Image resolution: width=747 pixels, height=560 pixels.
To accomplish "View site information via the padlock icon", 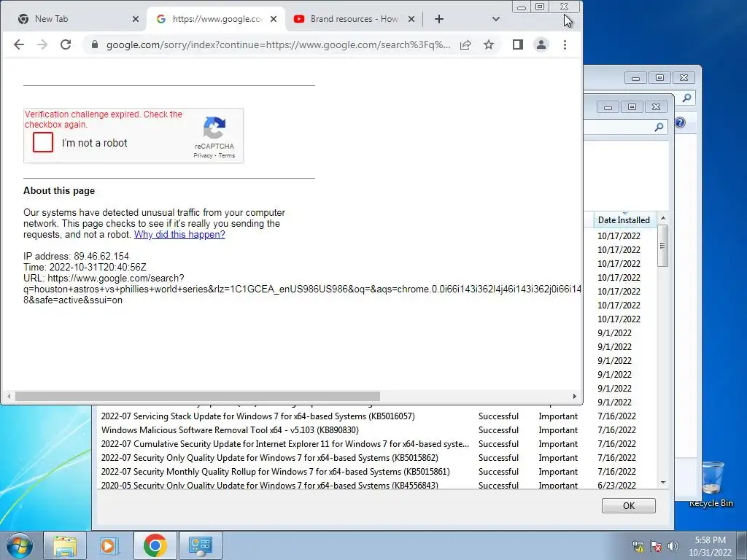I will click(x=95, y=44).
